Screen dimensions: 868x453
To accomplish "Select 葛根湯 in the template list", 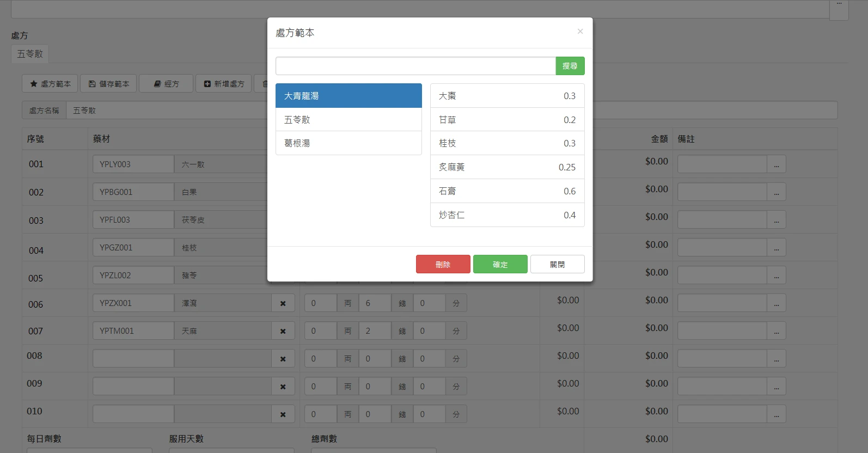I will pyautogui.click(x=349, y=143).
